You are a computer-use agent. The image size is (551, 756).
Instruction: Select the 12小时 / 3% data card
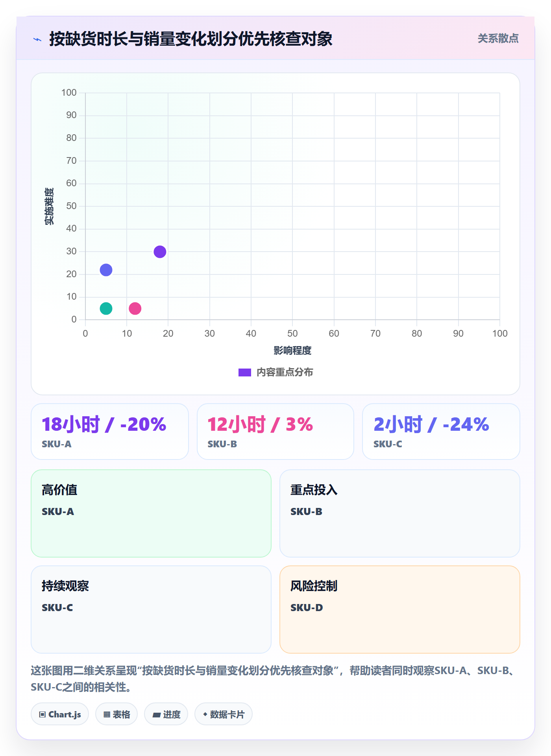(x=275, y=432)
